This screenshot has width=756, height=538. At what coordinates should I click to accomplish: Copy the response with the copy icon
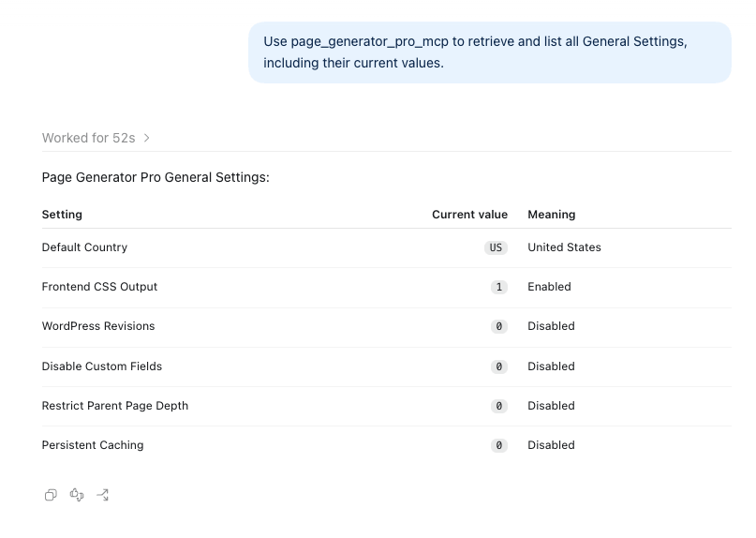pos(51,495)
